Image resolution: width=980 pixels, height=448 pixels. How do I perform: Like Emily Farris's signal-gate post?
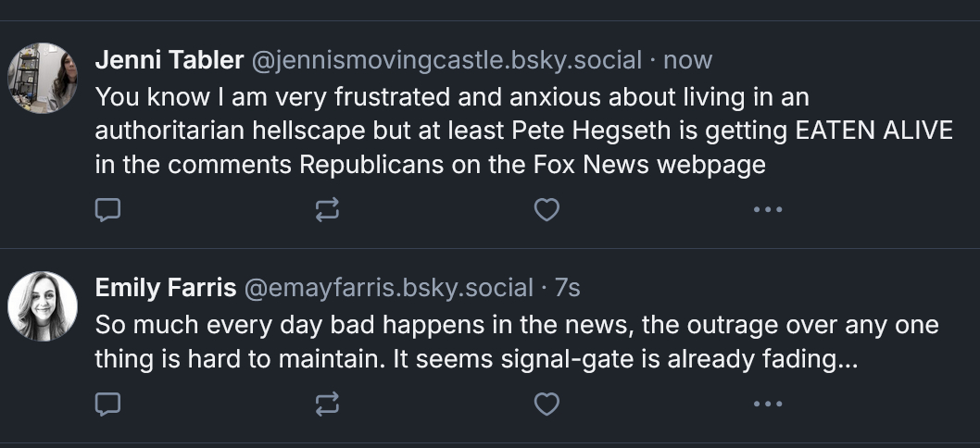pos(547,404)
